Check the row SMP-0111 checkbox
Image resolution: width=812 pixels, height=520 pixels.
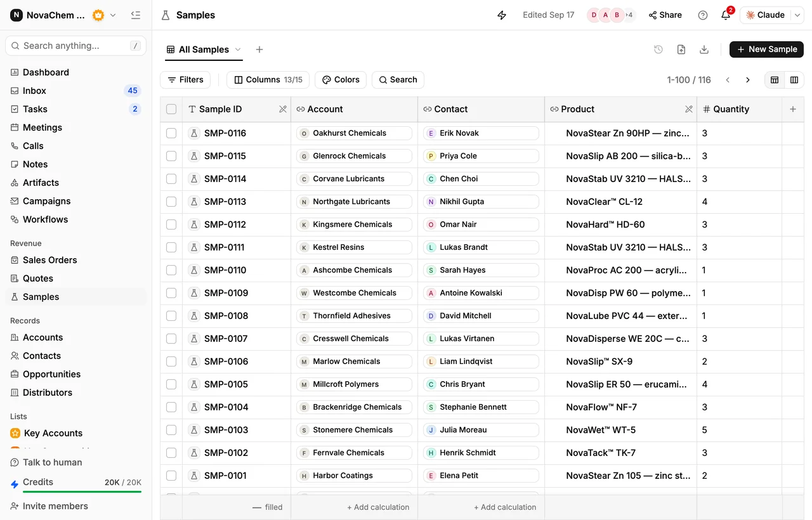171,247
